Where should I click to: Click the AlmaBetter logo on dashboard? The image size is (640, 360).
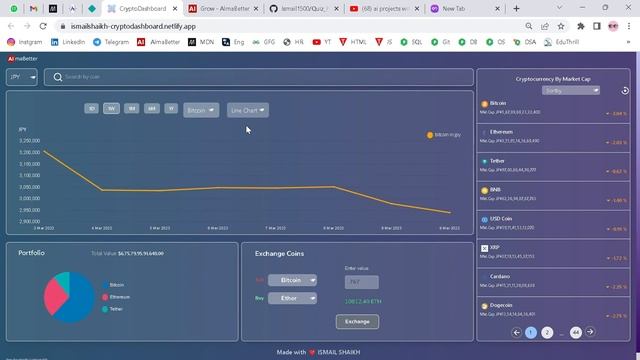coord(22,59)
